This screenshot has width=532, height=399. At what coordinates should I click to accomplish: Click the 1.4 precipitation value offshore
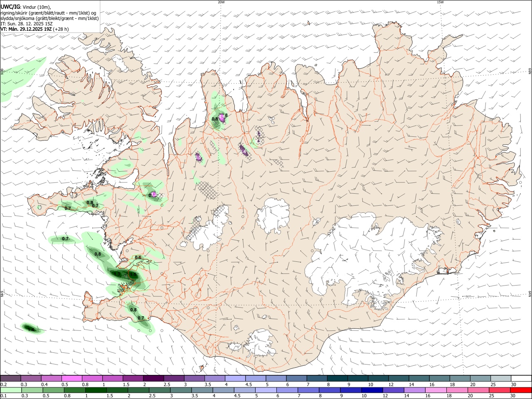point(30,329)
